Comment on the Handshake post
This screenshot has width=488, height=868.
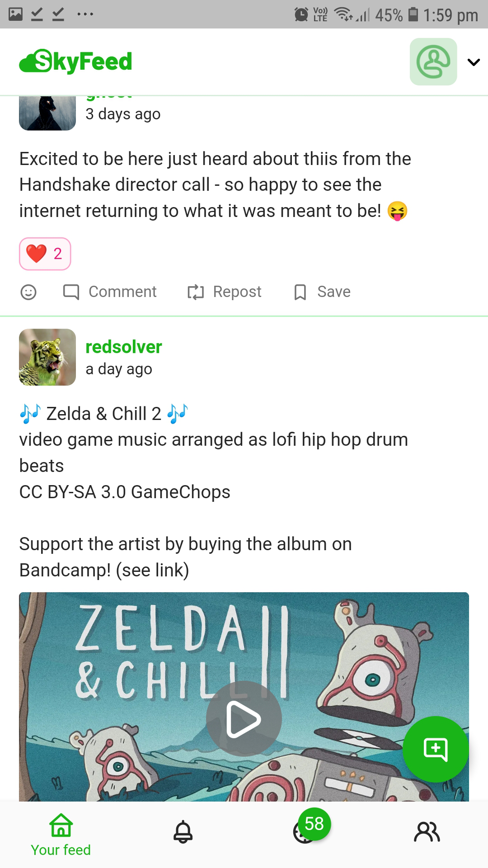[110, 292]
